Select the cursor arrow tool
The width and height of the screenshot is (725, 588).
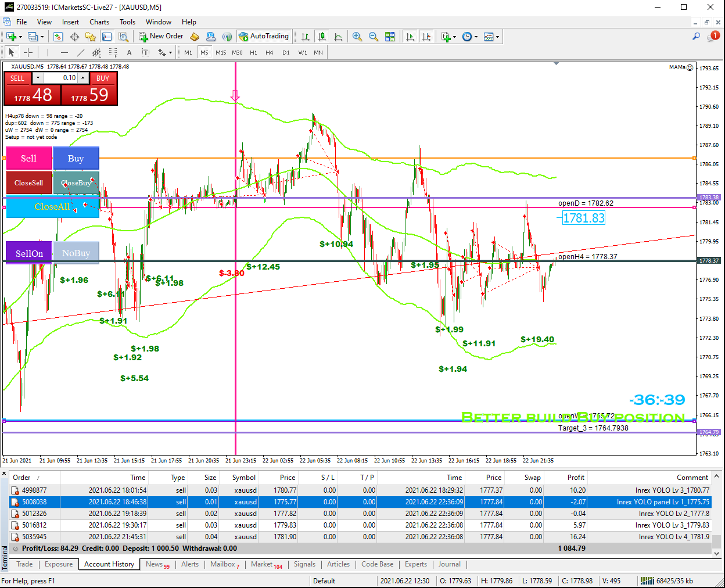click(12, 52)
